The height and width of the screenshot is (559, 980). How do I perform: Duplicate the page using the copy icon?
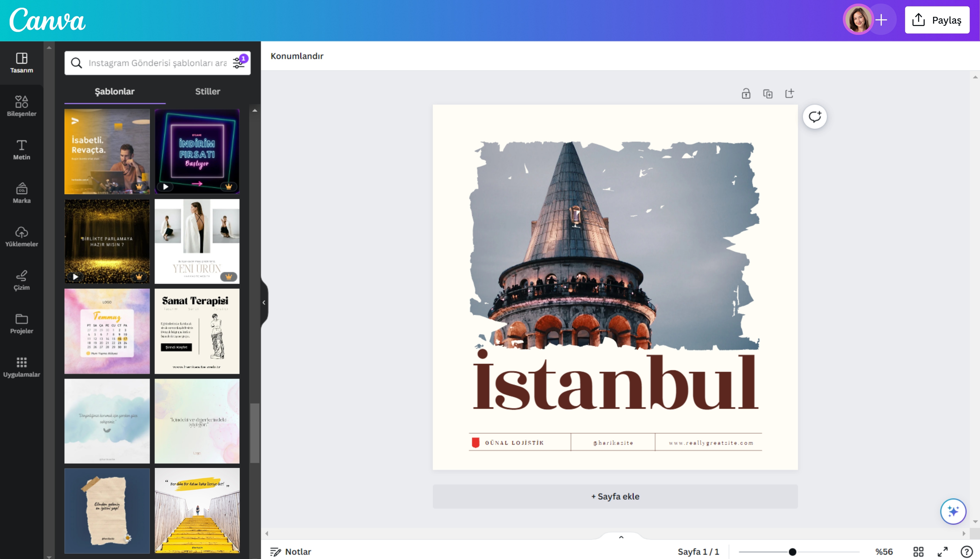coord(768,94)
